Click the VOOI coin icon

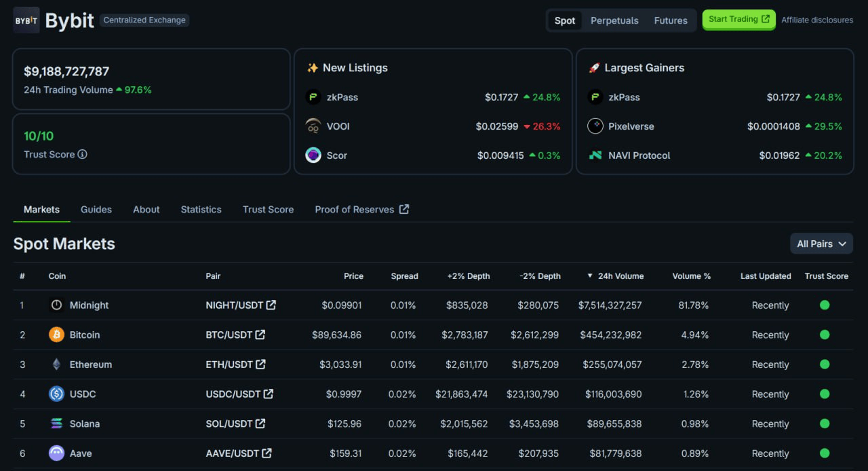click(313, 126)
